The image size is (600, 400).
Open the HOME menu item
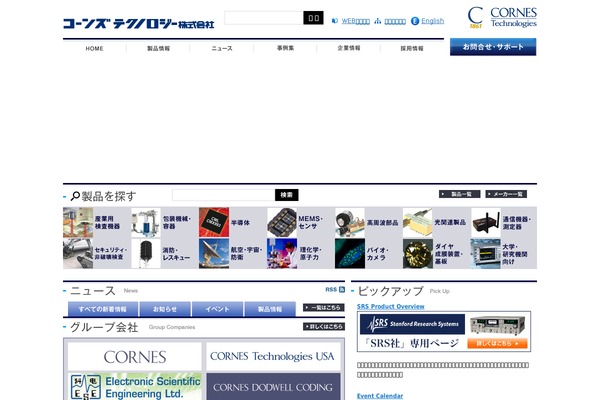(95, 49)
